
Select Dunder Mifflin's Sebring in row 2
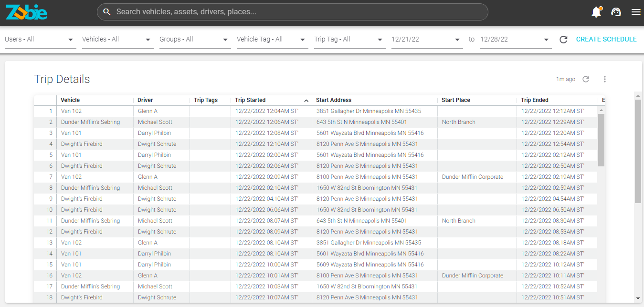(90, 122)
